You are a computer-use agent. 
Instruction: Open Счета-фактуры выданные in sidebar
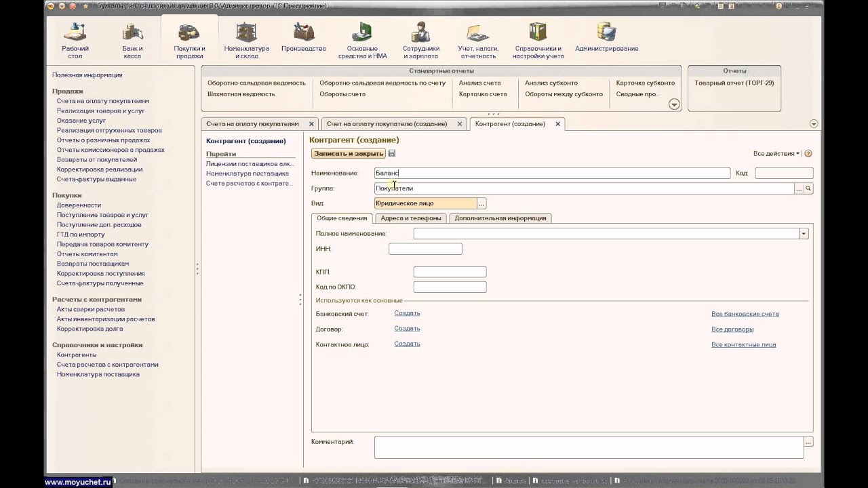(96, 180)
